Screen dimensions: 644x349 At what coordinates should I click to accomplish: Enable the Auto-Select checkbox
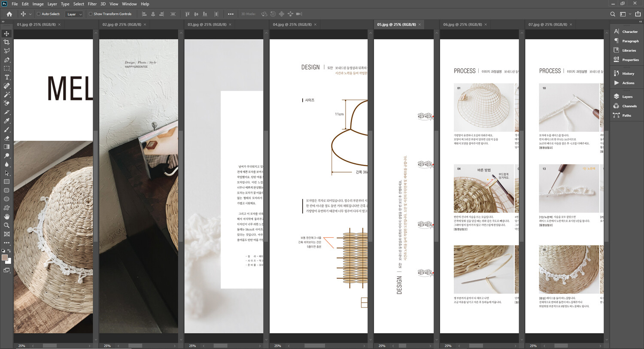(x=39, y=14)
